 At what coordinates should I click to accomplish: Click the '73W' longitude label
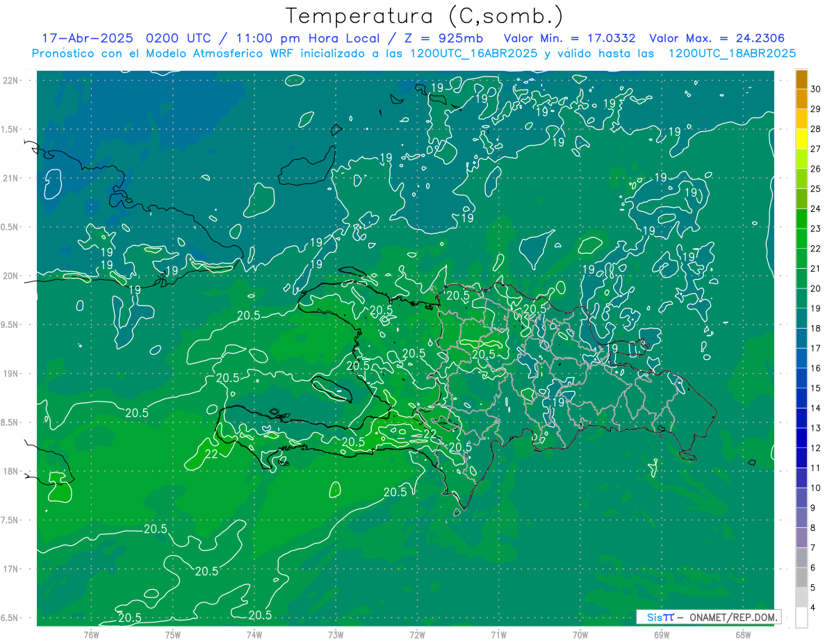[336, 634]
